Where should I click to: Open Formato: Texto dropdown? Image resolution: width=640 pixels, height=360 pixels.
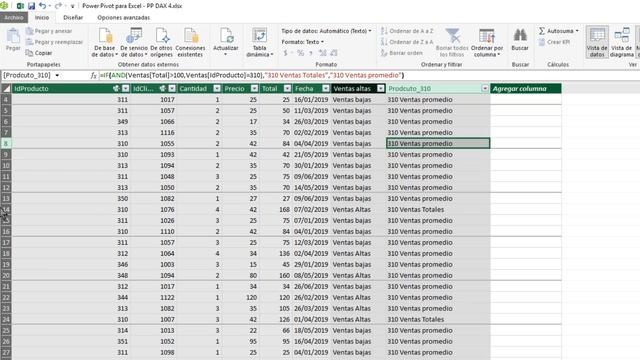(302, 42)
